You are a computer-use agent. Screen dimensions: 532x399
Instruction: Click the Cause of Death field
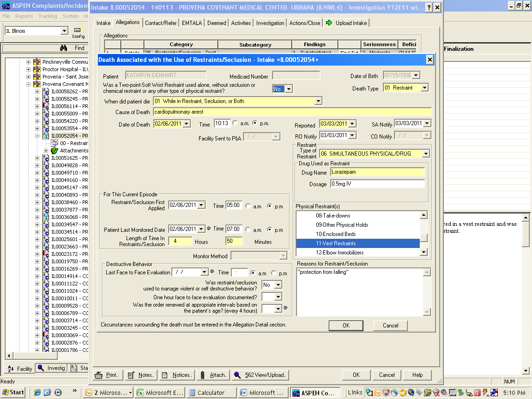(x=292, y=112)
